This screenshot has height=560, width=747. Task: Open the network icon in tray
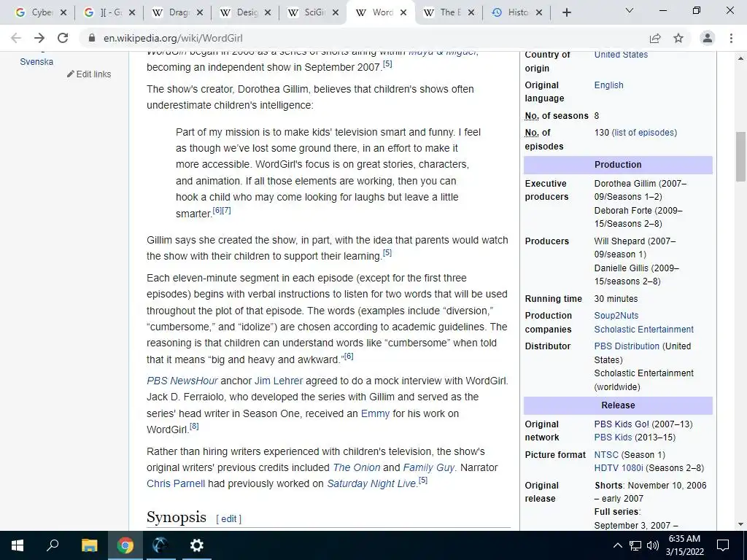coord(635,545)
